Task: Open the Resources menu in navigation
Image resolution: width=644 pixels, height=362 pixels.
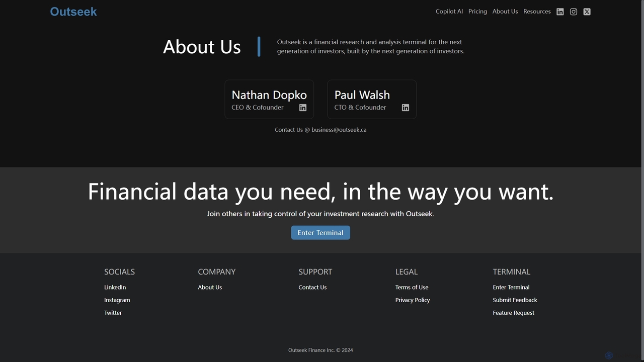Action: [537, 11]
